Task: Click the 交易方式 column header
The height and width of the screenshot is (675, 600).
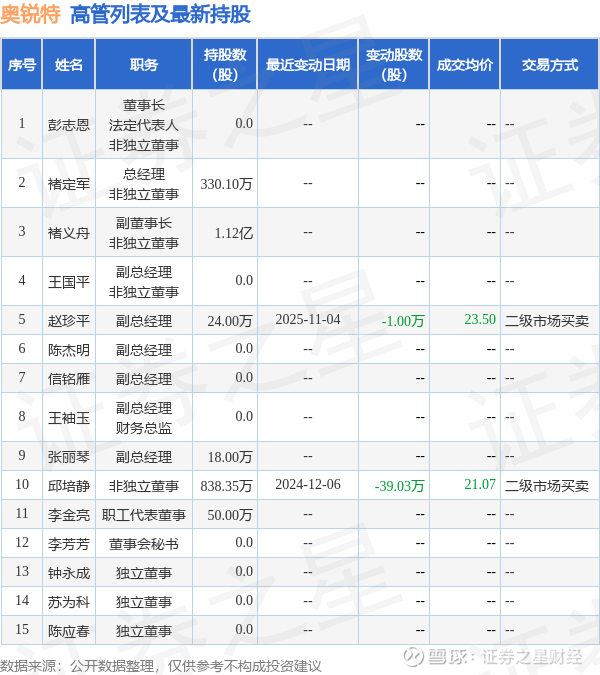Action: (550, 65)
